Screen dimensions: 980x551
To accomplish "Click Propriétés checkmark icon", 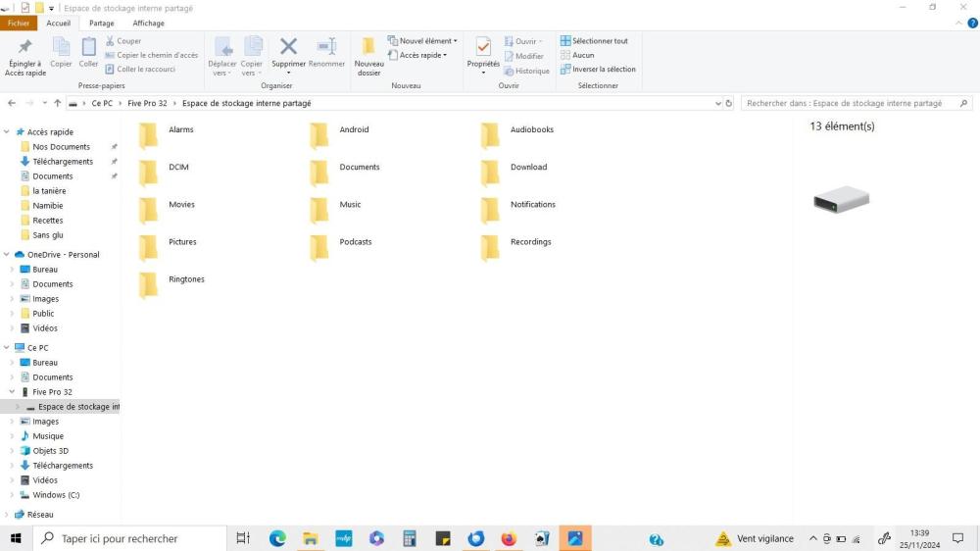I will (x=483, y=47).
